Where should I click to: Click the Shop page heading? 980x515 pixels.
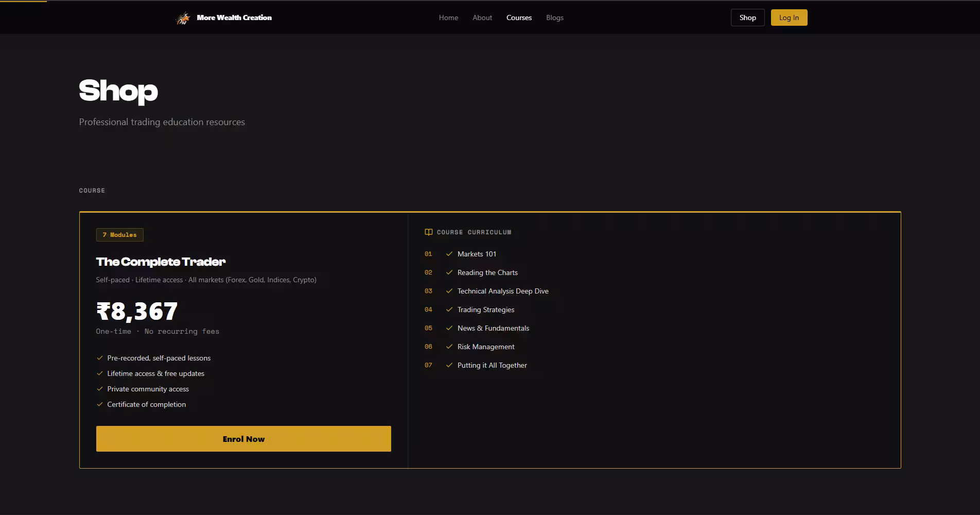pos(118,92)
